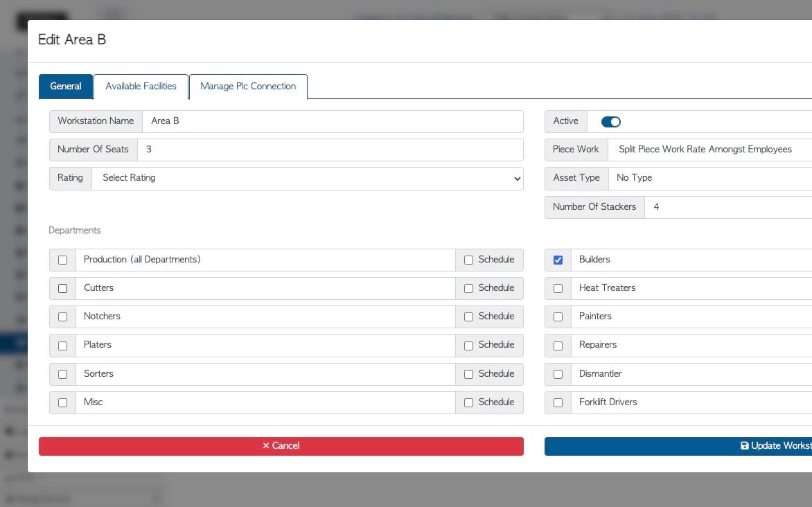The height and width of the screenshot is (507, 812).
Task: Click the Workstation Name input field
Action: click(x=333, y=121)
